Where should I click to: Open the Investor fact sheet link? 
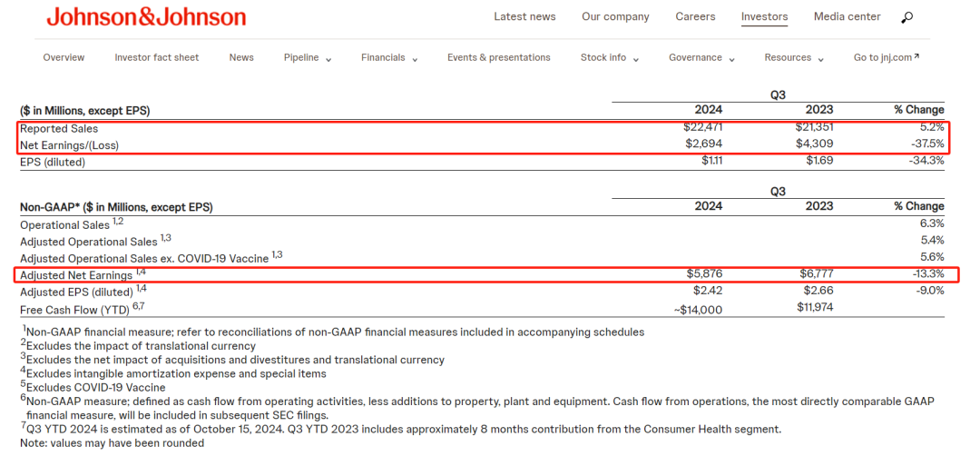click(156, 58)
